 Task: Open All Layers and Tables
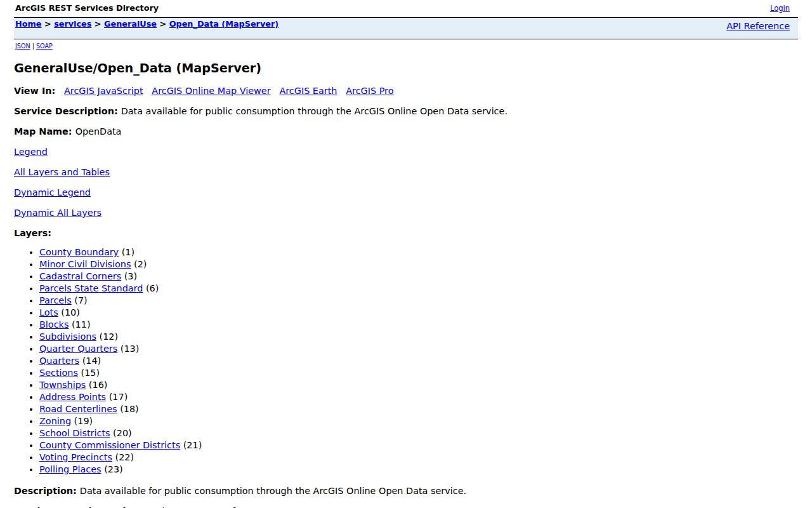click(x=62, y=172)
